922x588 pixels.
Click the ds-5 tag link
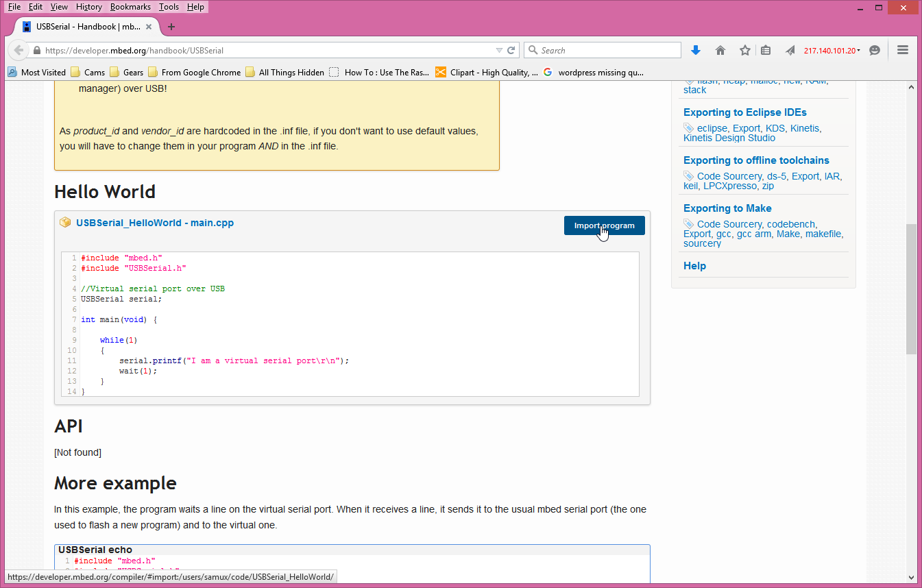pos(777,176)
